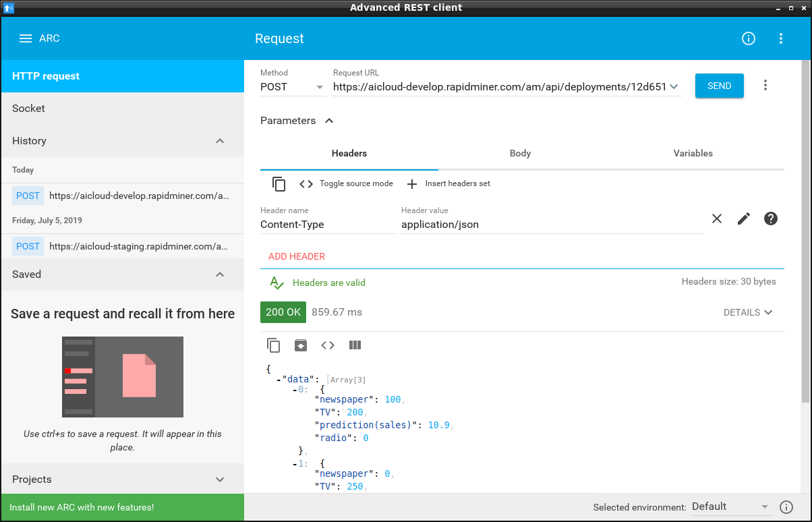
Task: Toggle raw response source view icon
Action: (x=328, y=345)
